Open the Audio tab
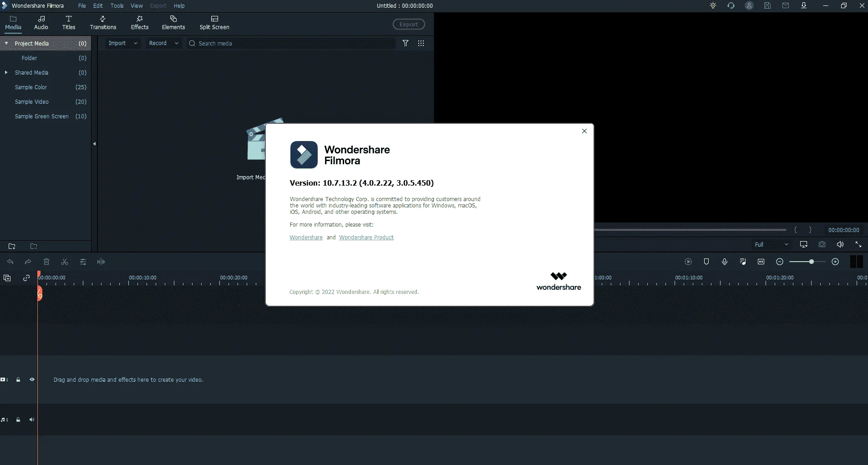 [x=41, y=23]
